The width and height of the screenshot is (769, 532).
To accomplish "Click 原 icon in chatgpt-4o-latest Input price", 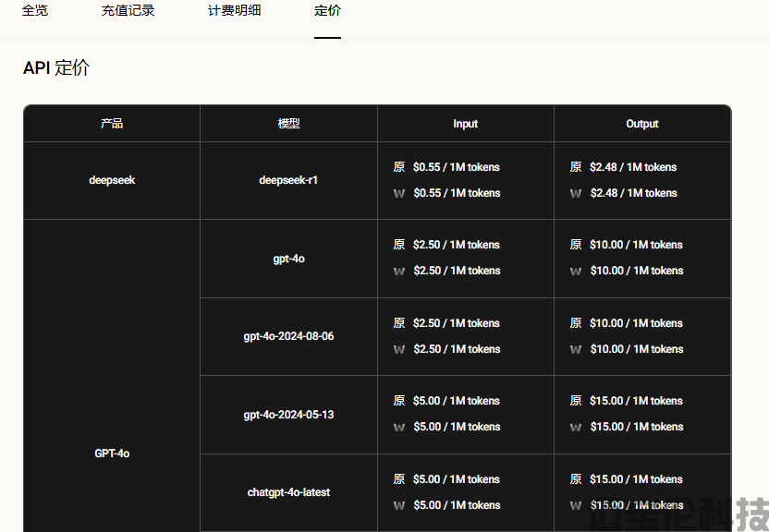I will pyautogui.click(x=399, y=479).
